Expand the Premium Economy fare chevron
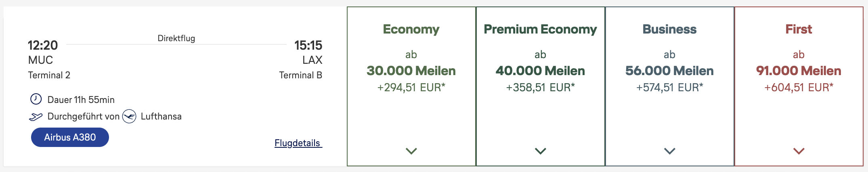 click(x=540, y=151)
